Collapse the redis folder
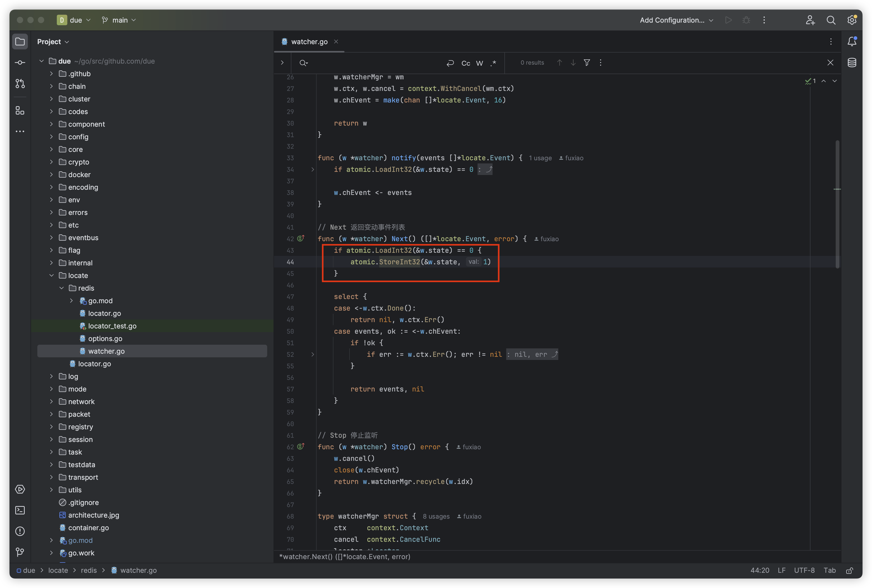The width and height of the screenshot is (872, 588). click(61, 288)
